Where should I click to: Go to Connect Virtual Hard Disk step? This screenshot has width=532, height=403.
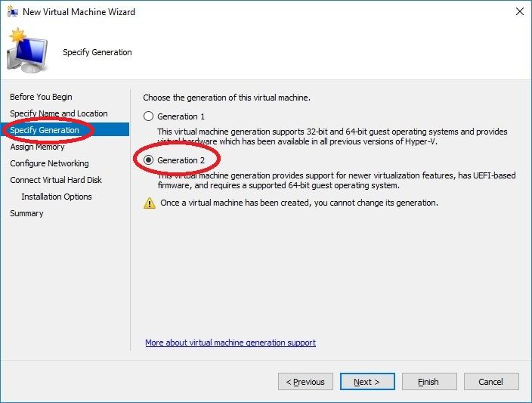(56, 180)
